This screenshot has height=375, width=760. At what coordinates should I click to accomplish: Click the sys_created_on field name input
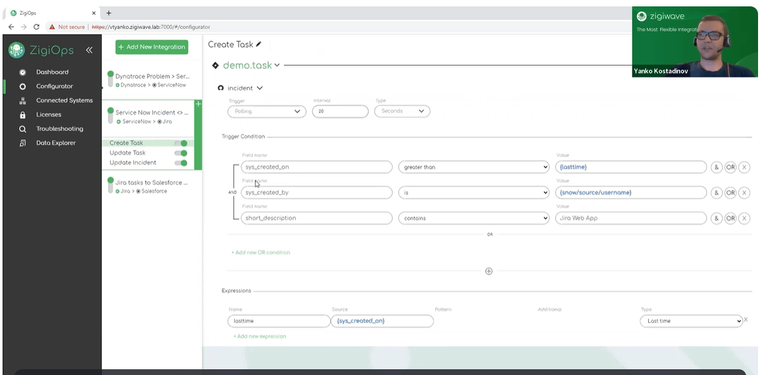[x=317, y=167]
